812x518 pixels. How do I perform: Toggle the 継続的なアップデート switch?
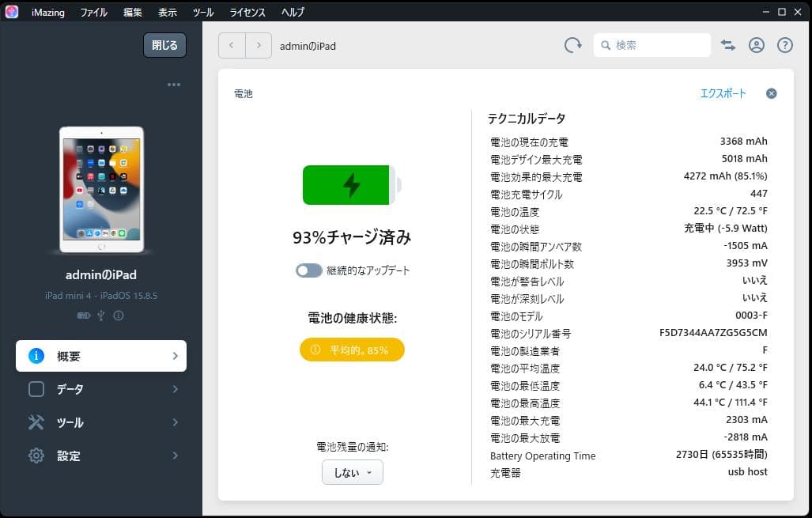(309, 270)
